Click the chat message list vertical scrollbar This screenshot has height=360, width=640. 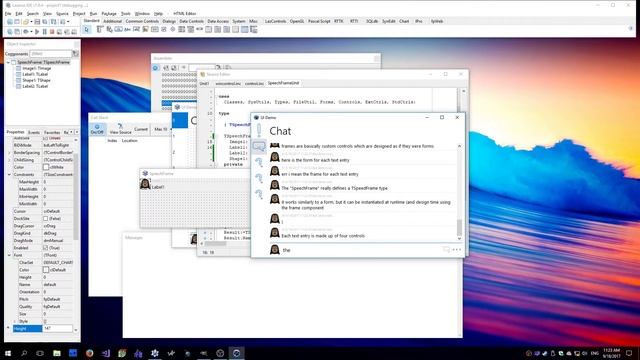pos(459,192)
